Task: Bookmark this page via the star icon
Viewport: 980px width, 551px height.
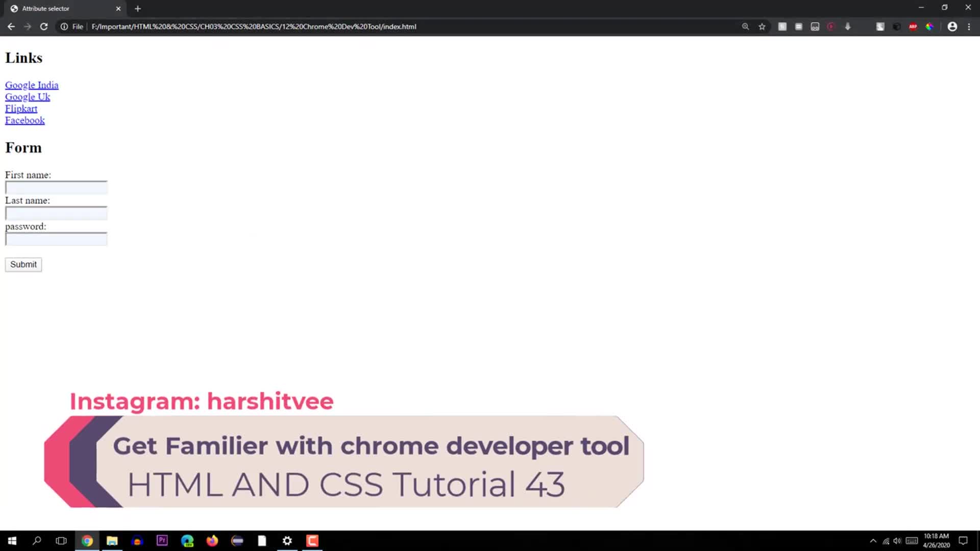Action: [762, 27]
